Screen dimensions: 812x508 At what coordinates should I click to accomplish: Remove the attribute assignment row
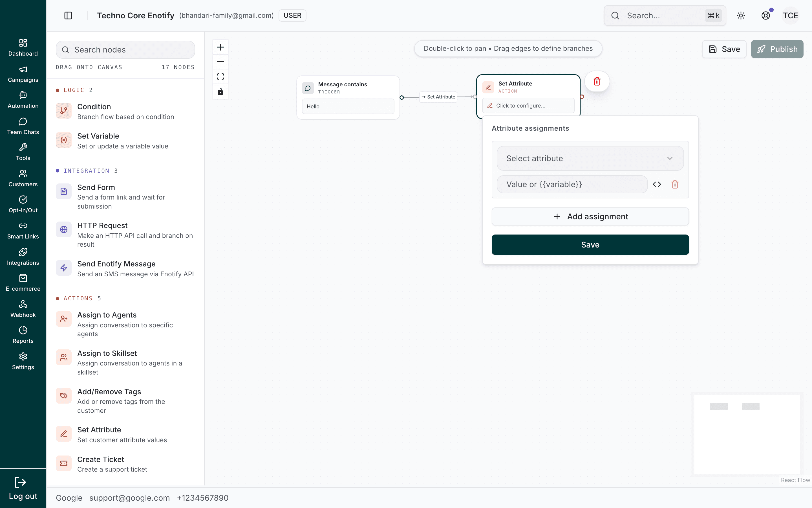(675, 184)
